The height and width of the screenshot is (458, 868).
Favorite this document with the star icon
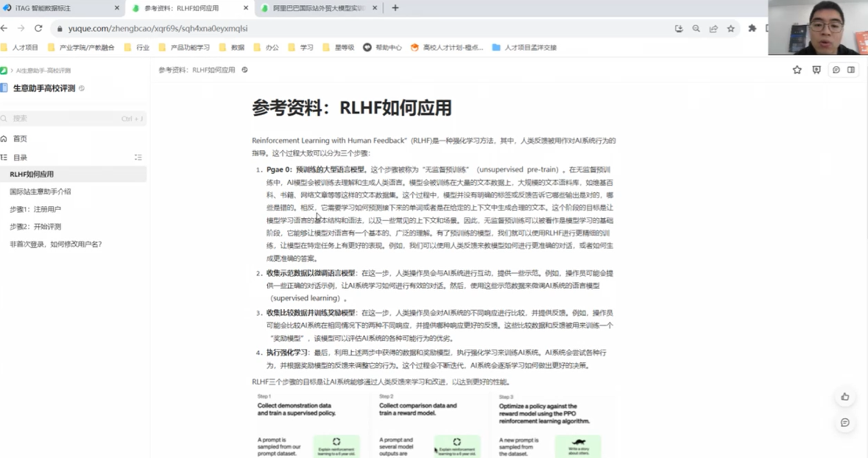point(797,70)
